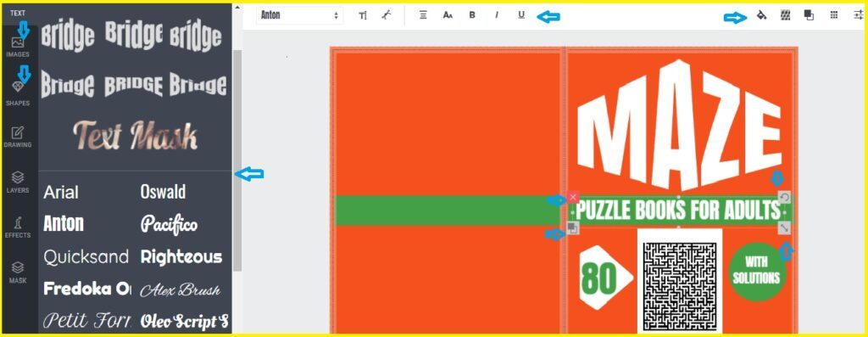Select the Drawing tool in sidebar
The width and height of the screenshot is (868, 337).
tap(18, 138)
